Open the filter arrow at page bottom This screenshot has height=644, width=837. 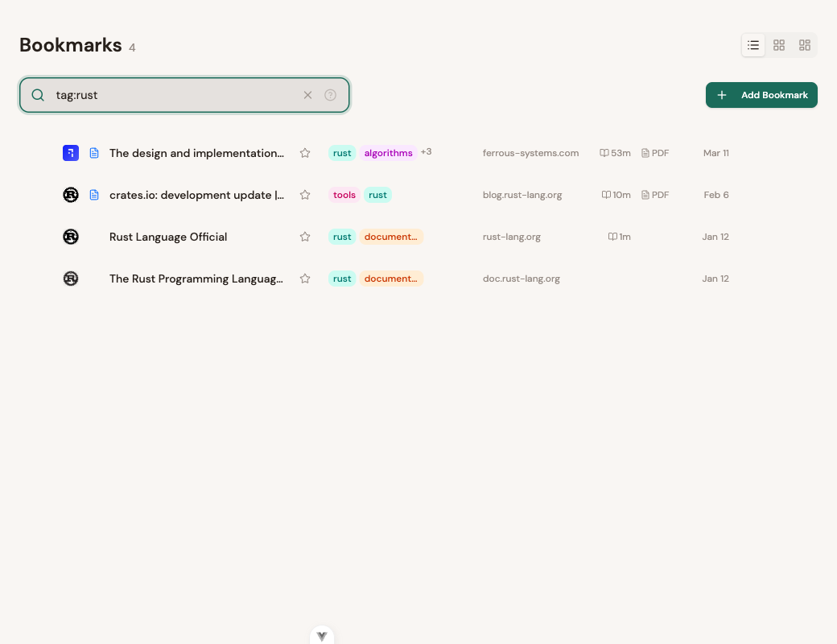pyautogui.click(x=322, y=635)
